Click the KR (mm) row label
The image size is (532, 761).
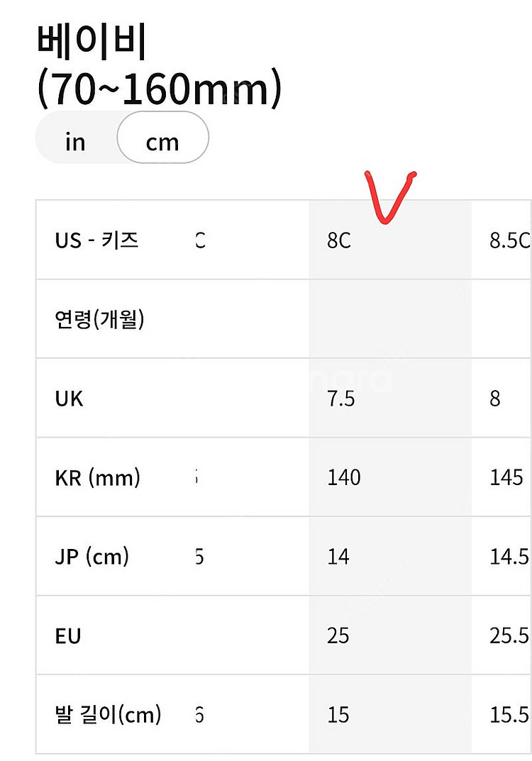click(x=98, y=477)
